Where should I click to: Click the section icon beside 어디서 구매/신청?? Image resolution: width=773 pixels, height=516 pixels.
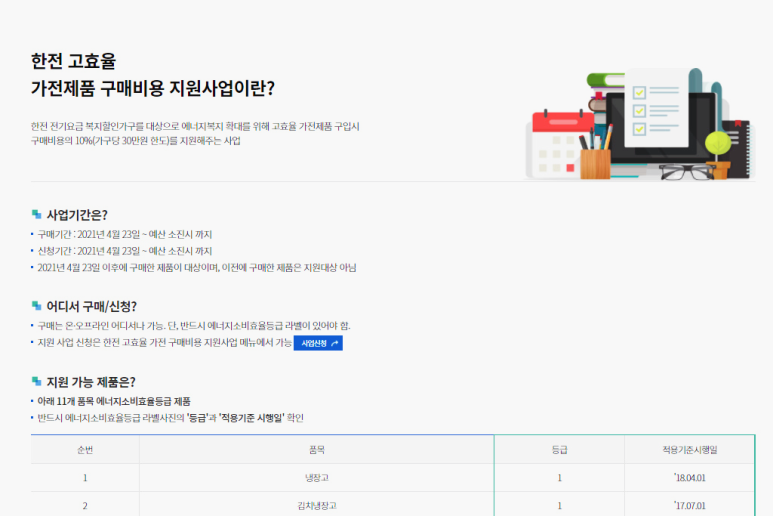click(36, 306)
